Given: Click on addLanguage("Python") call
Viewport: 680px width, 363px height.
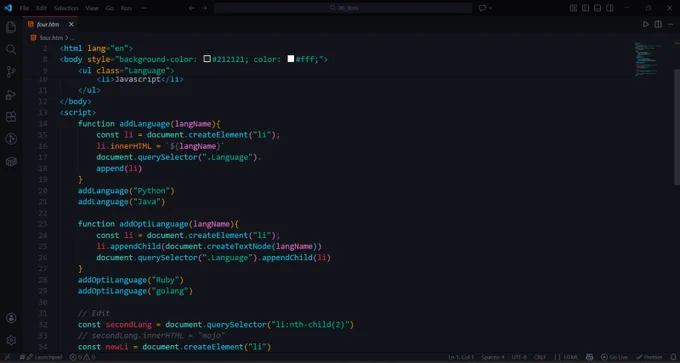Looking at the screenshot, I should click(126, 191).
